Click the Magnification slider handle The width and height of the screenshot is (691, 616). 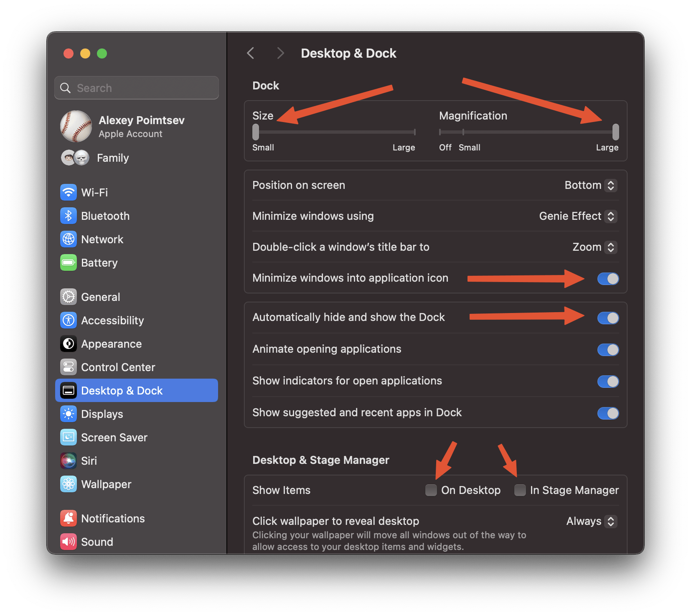615,132
